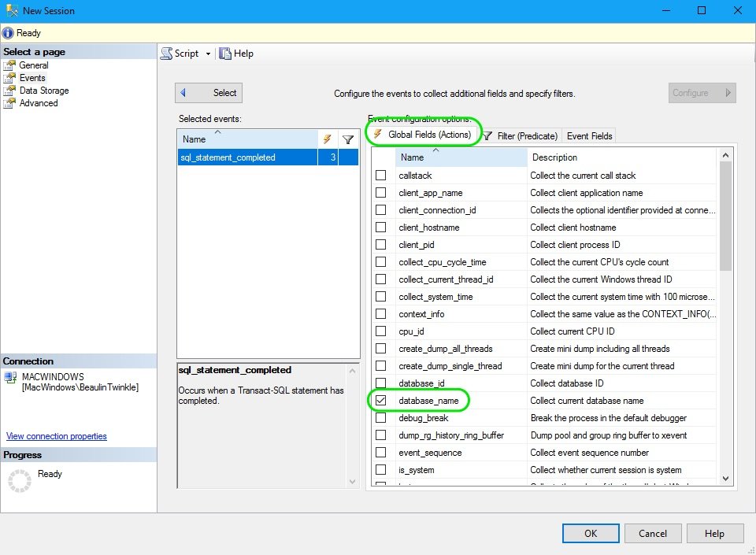Screen dimensions: 756x555
Task: Click the back arrow on the Select button
Action: [185, 92]
